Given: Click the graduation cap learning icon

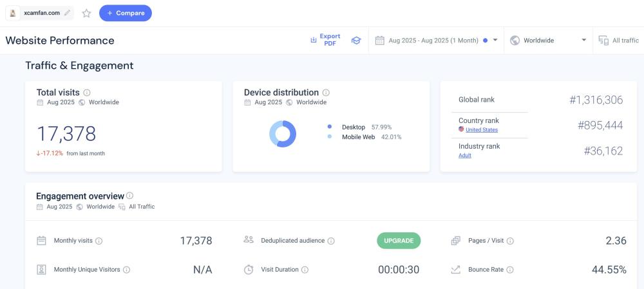Looking at the screenshot, I should click(x=355, y=41).
